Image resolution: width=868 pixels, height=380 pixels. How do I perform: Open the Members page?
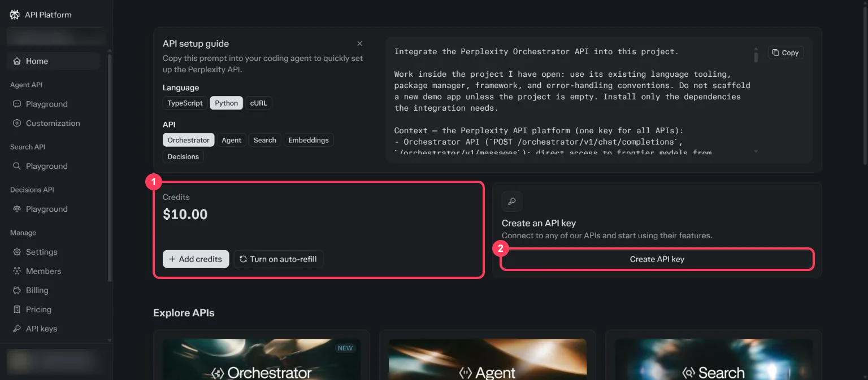pos(54,271)
